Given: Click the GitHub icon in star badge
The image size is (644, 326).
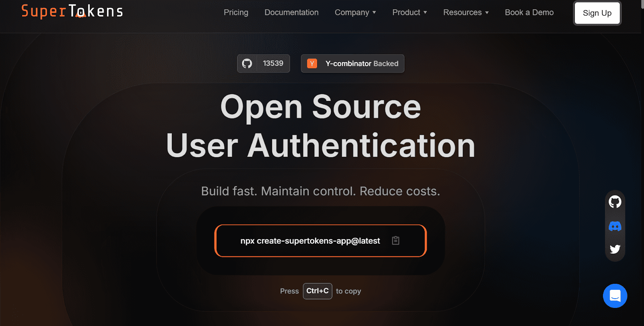Looking at the screenshot, I should click(247, 64).
